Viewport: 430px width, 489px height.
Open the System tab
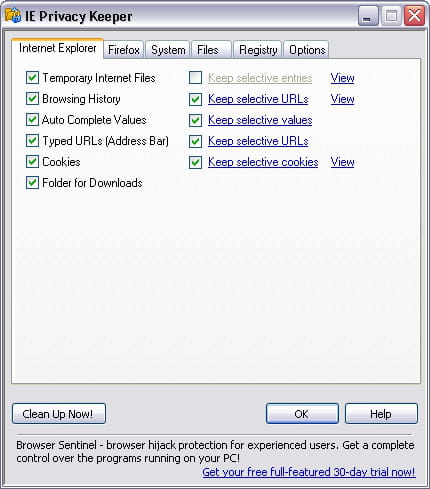click(168, 50)
